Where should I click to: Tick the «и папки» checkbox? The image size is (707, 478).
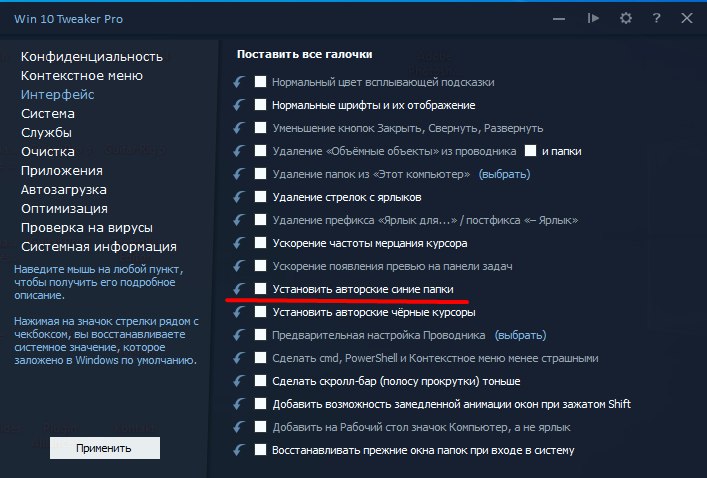pos(530,150)
